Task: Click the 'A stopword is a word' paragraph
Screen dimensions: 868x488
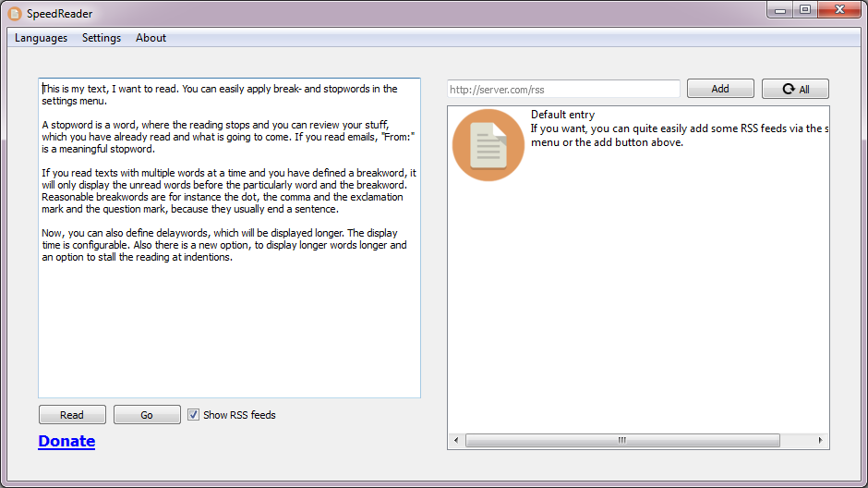Action: click(x=228, y=137)
